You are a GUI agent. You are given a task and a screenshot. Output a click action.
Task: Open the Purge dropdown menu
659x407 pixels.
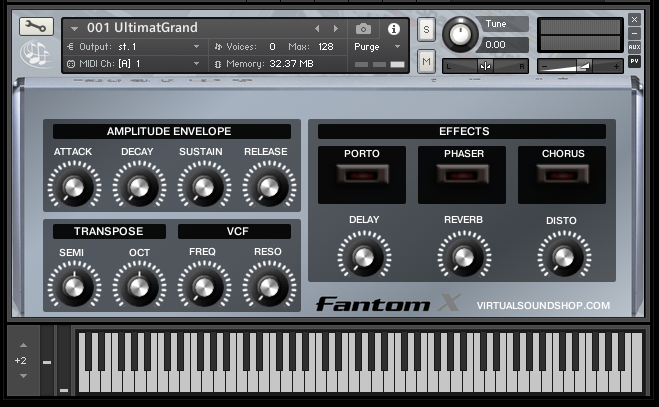click(376, 46)
